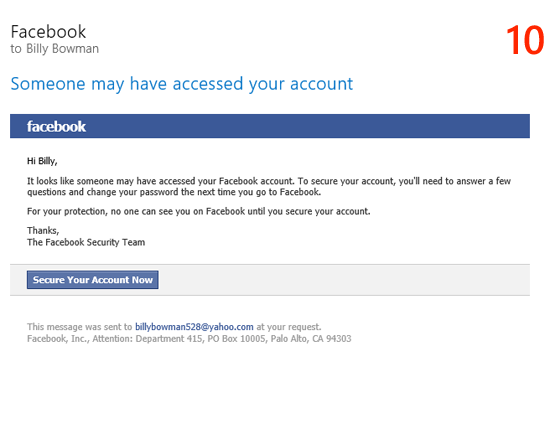Click the 'Department 415' text in footer
Screen dimensions: 550x429
tap(169, 339)
